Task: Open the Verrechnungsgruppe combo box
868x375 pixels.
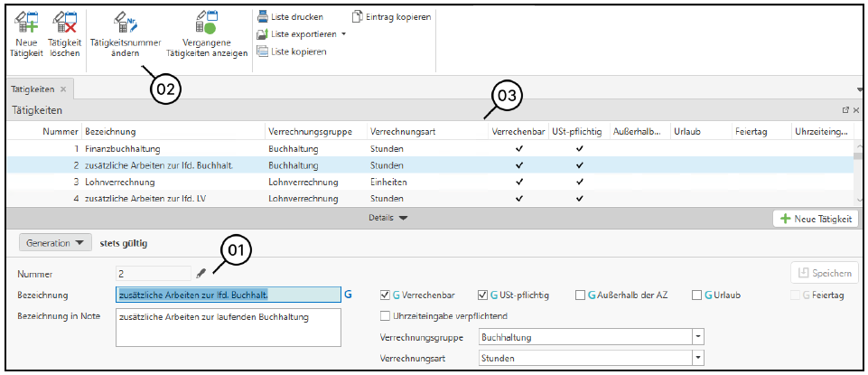Action: pyautogui.click(x=697, y=337)
